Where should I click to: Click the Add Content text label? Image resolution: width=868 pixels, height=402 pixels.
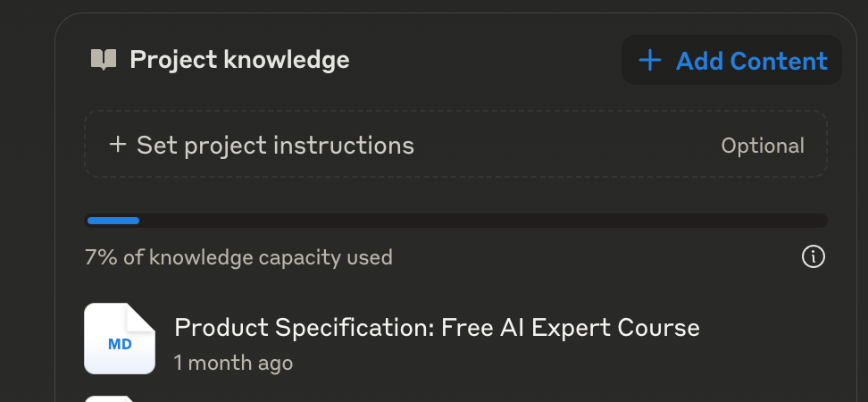coord(751,61)
